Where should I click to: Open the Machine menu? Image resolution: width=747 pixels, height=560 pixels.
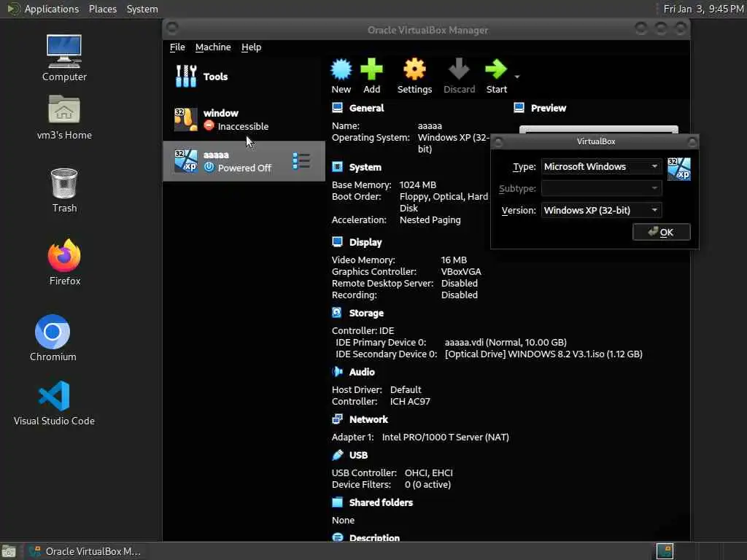(x=213, y=47)
